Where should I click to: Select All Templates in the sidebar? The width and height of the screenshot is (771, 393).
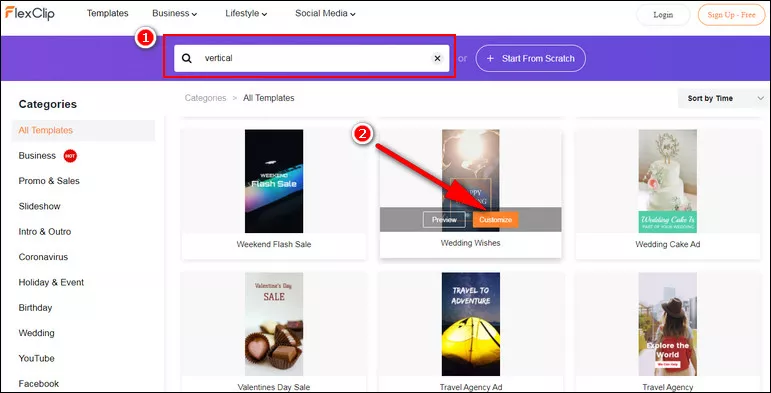point(83,130)
